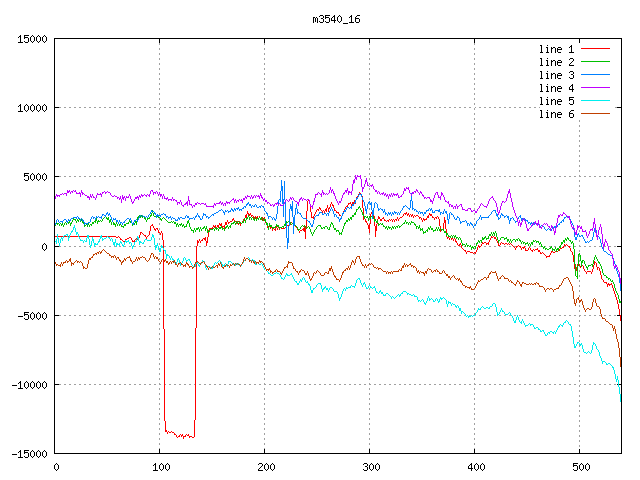Select the 300 x-axis tick label

[370, 467]
